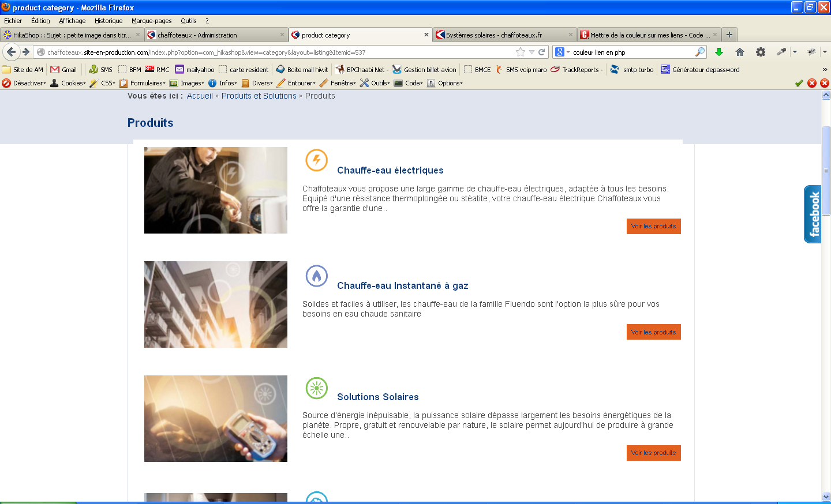The width and height of the screenshot is (831, 504).
Task: Follow the Accueil breadcrumb link
Action: [200, 96]
